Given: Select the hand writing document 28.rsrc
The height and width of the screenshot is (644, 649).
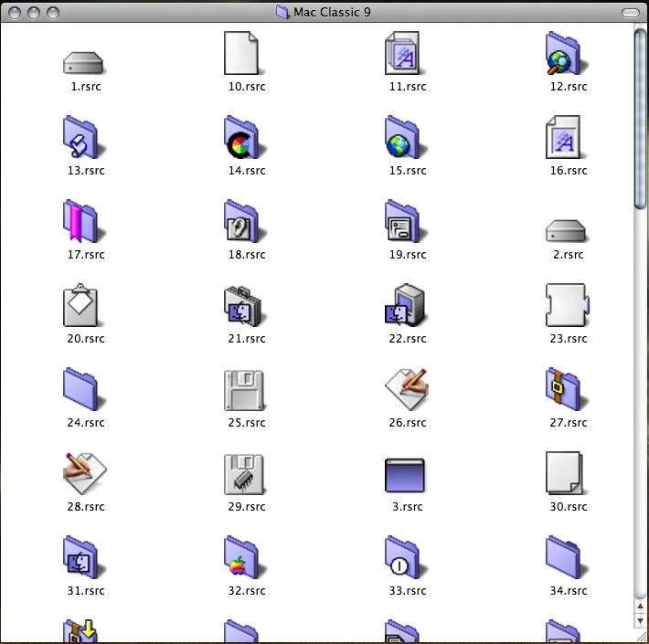Looking at the screenshot, I should (84, 473).
